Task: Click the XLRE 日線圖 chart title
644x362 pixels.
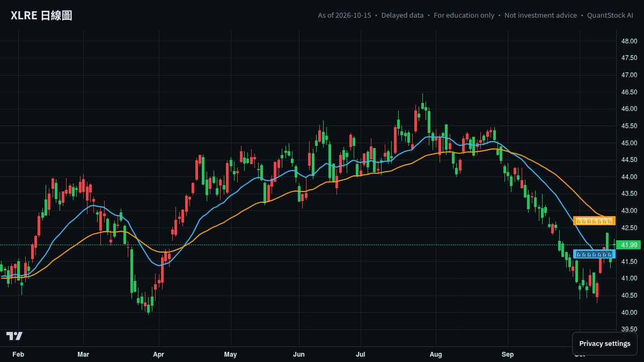Action: point(41,16)
